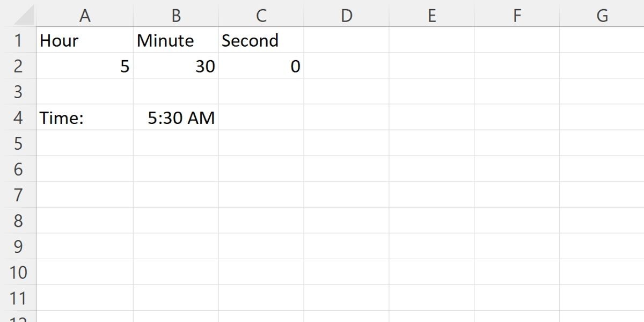
Task: Click the Minute cell B1
Action: coord(176,40)
